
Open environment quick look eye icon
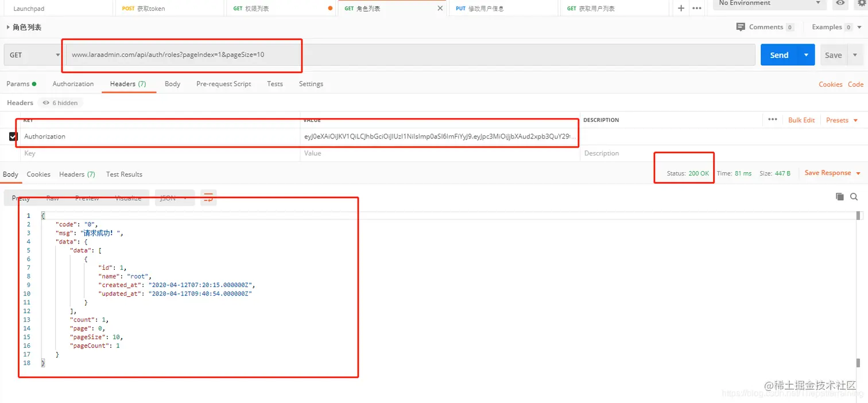[x=840, y=3]
